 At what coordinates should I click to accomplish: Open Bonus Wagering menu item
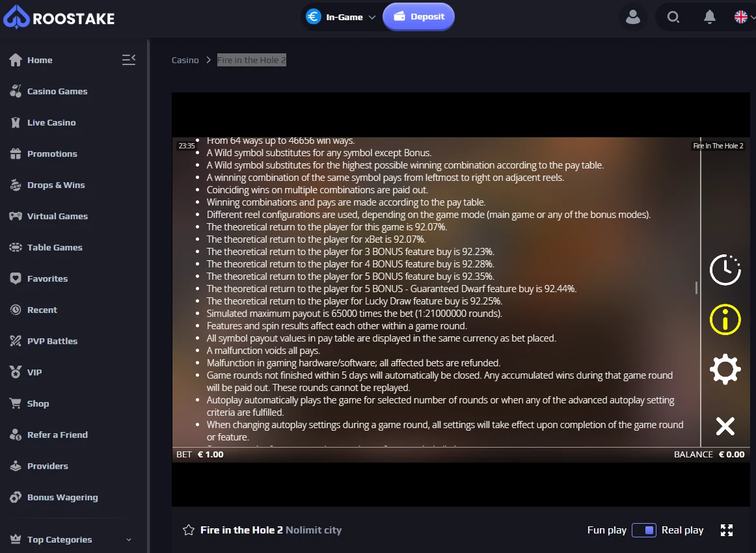[62, 497]
